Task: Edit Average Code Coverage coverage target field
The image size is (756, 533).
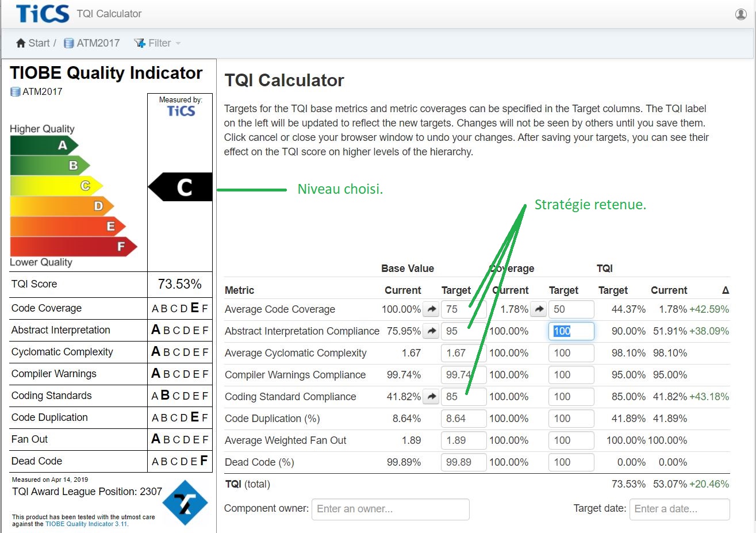Action: click(x=571, y=309)
